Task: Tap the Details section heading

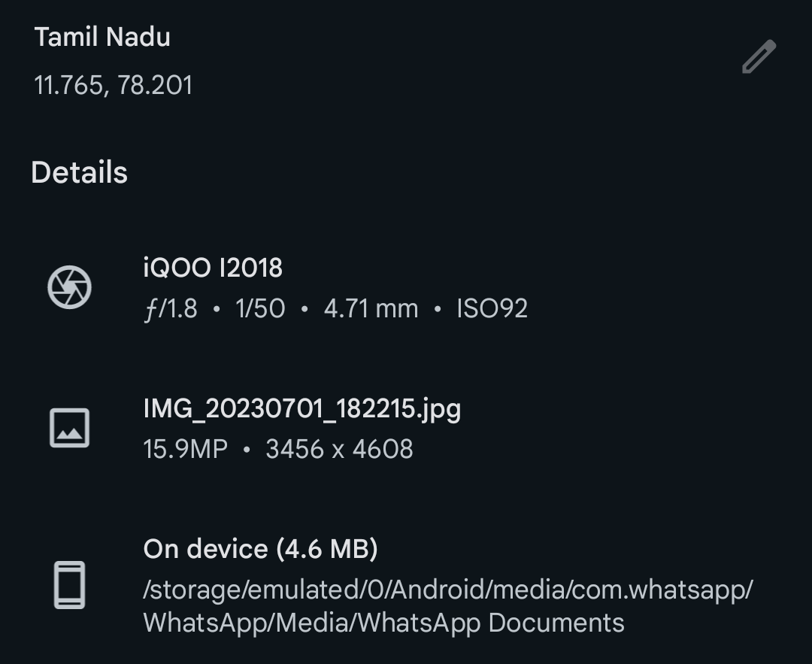Action: pos(79,172)
